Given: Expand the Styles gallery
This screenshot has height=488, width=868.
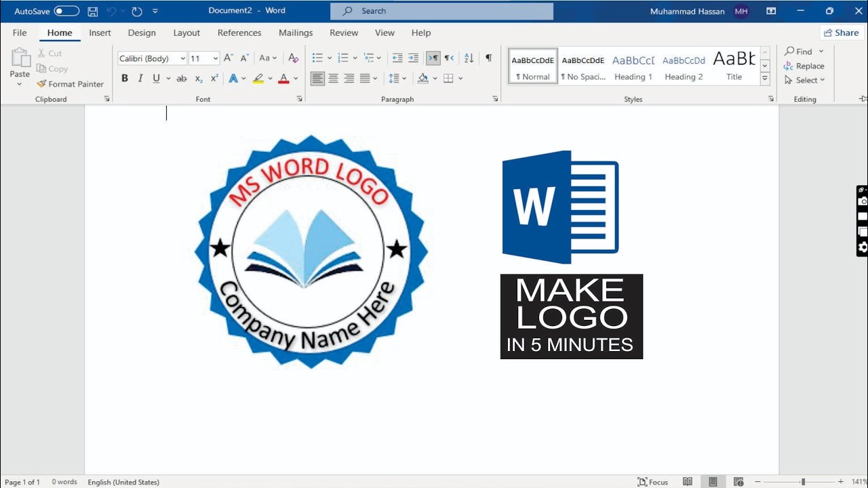Looking at the screenshot, I should pyautogui.click(x=765, y=79).
